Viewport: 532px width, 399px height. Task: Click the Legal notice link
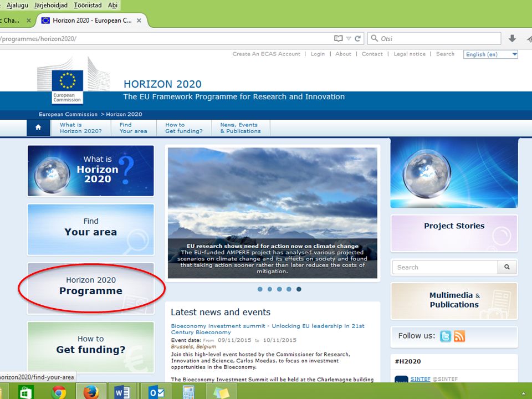(x=410, y=54)
